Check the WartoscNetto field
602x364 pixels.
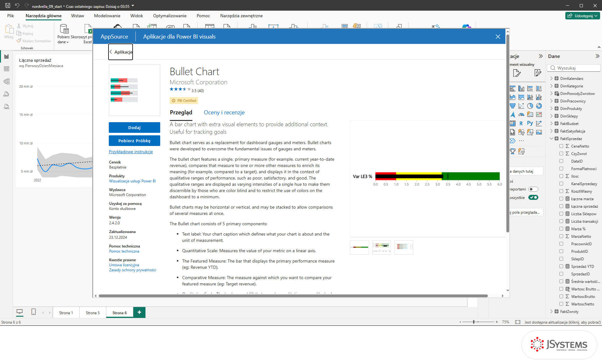tap(561, 304)
